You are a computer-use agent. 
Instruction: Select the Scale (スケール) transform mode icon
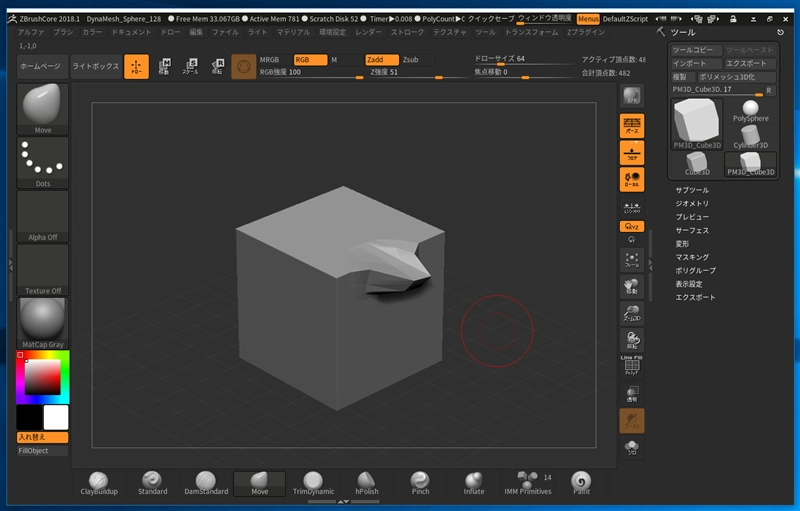[x=190, y=66]
